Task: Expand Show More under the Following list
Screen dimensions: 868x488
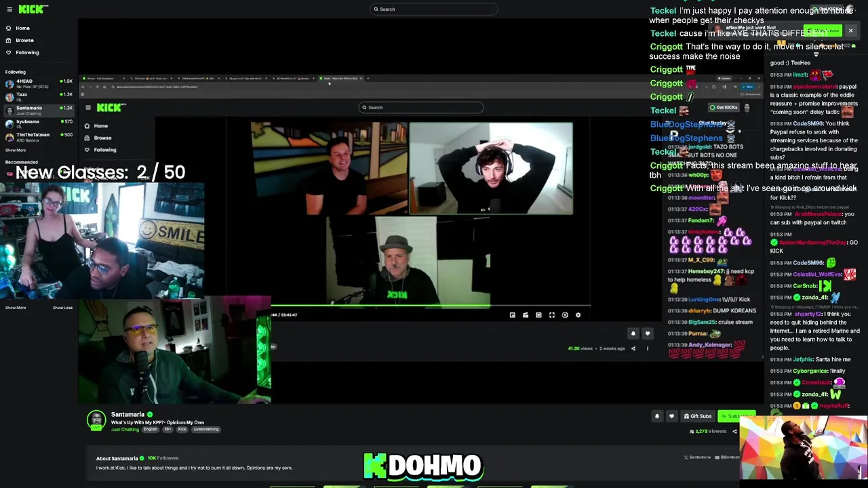Action: pyautogui.click(x=16, y=150)
